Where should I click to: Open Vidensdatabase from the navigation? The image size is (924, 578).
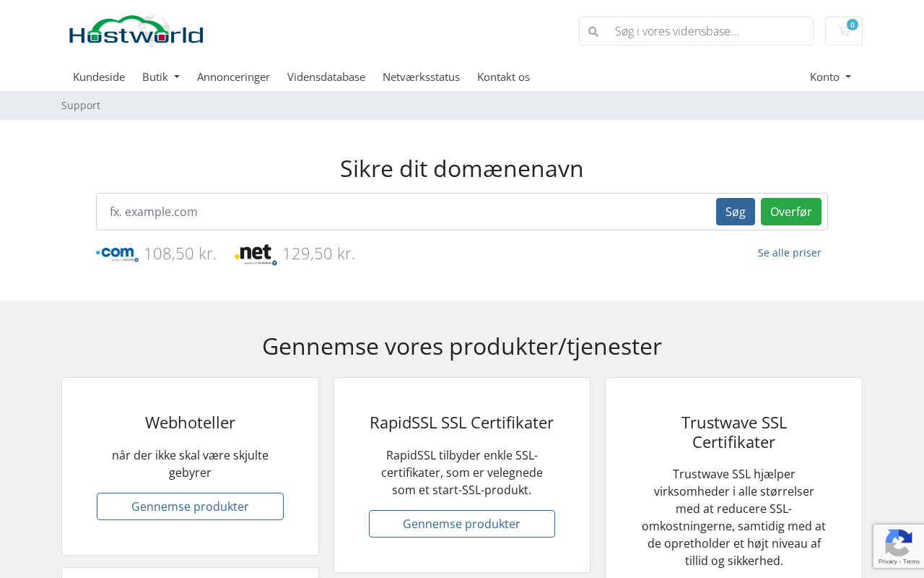(326, 77)
